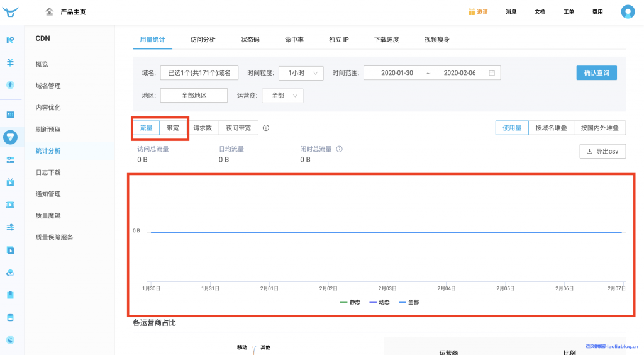Click the start date 2020-01-30 field
644x355 pixels.
[x=397, y=73]
